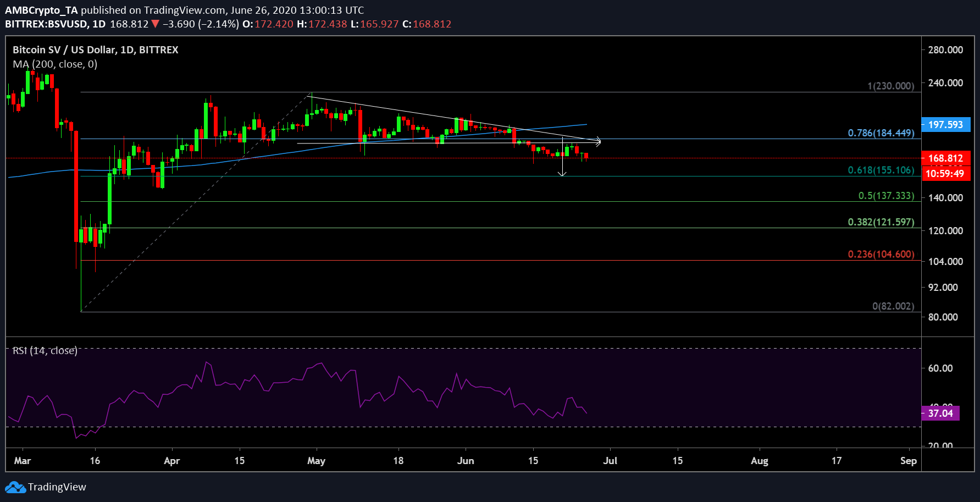Screen dimensions: 980x502
Task: Select the MA (200, close, 0) indicator label
Action: [x=55, y=64]
